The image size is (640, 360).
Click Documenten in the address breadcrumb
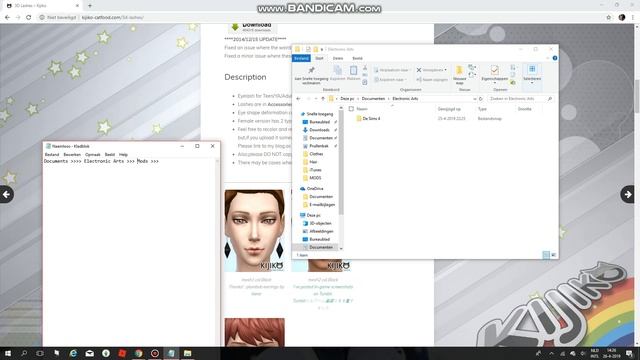tap(373, 99)
